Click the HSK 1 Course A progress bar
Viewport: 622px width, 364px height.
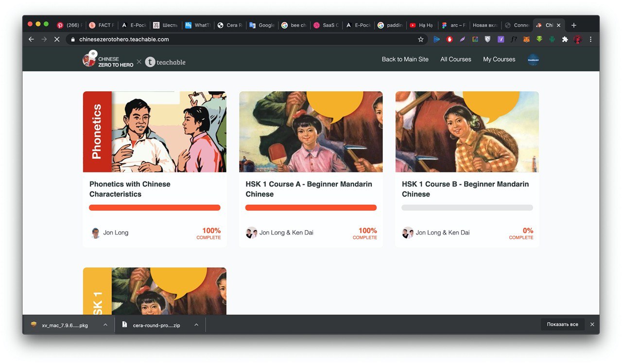click(x=311, y=208)
